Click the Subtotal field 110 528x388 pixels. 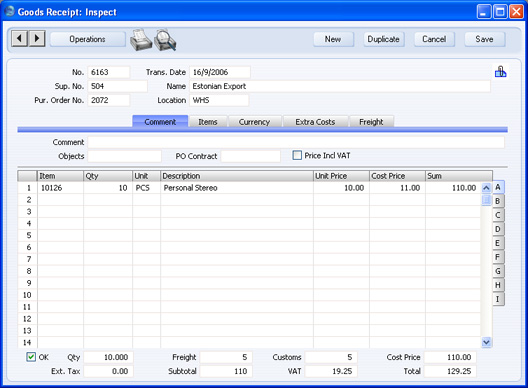[x=226, y=371]
